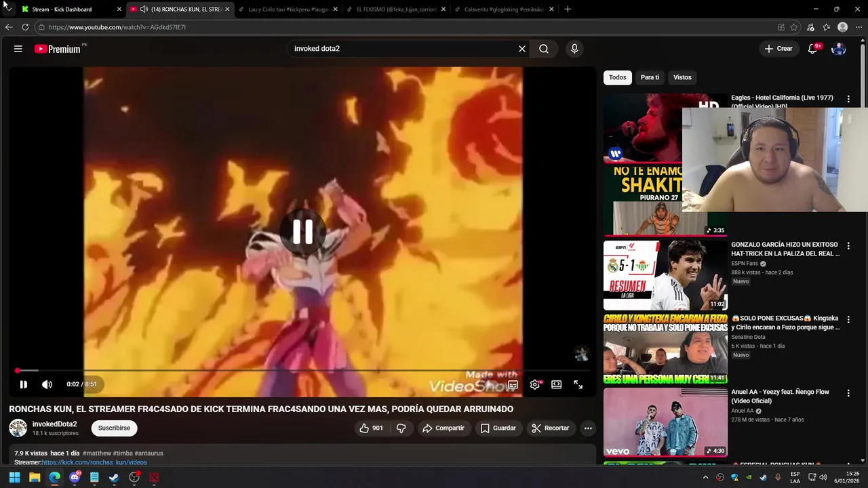Open the Eagles Hotel California thumbnail

tap(642, 129)
